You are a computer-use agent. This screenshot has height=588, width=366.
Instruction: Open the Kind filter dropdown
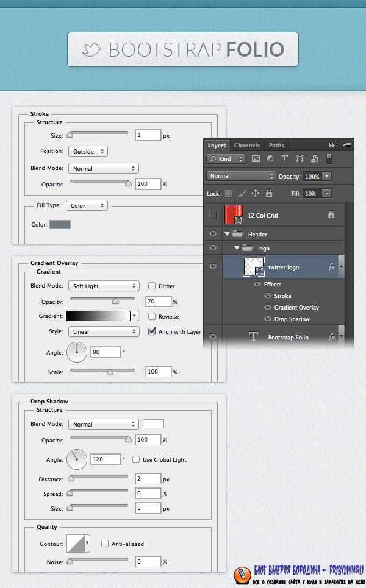point(225,158)
